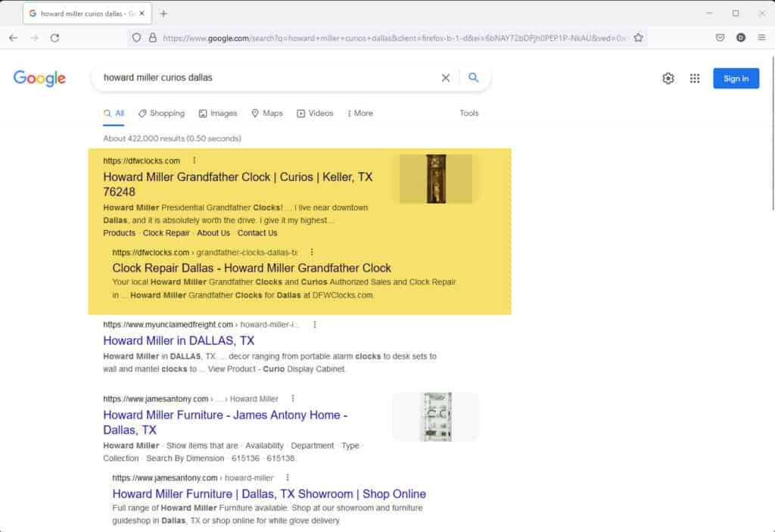Bookmark this page with the star icon

click(638, 38)
